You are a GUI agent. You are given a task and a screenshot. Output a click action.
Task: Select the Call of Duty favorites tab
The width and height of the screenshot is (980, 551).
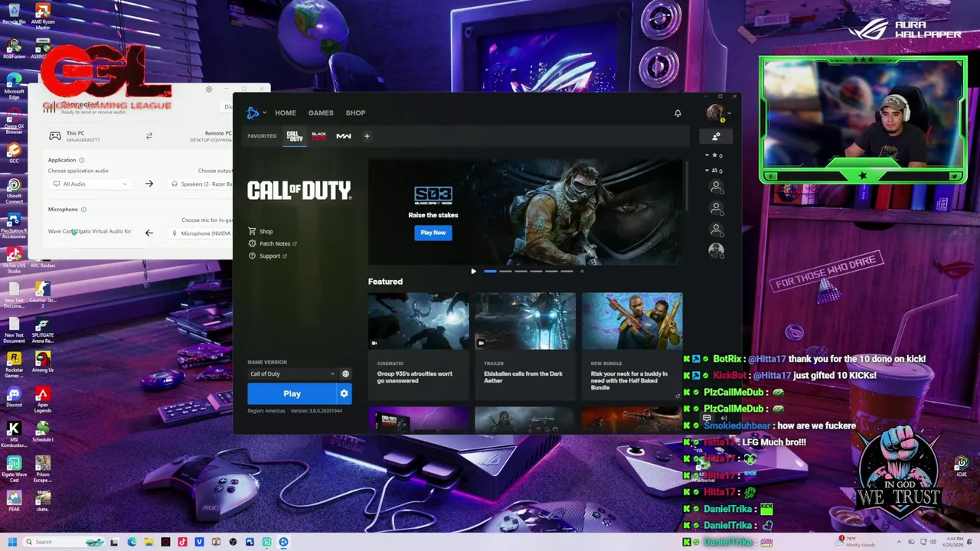[x=295, y=136]
